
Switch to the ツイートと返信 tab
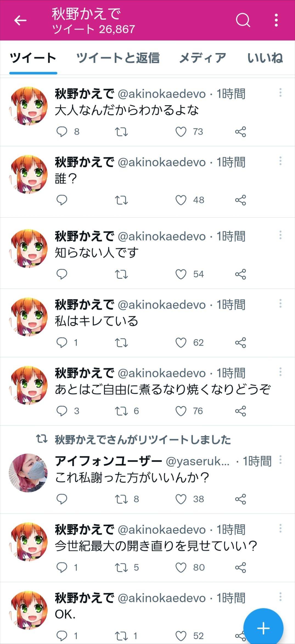pyautogui.click(x=118, y=58)
